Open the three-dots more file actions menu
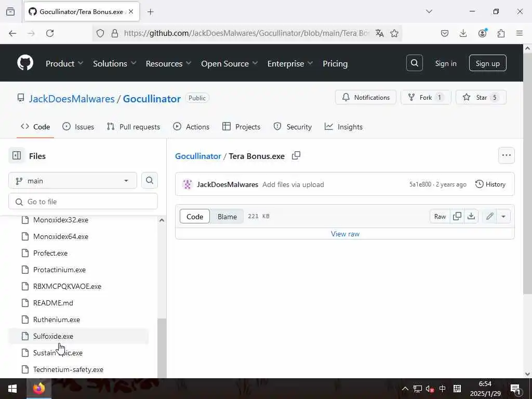Viewport: 532px width, 399px height. pos(506,155)
